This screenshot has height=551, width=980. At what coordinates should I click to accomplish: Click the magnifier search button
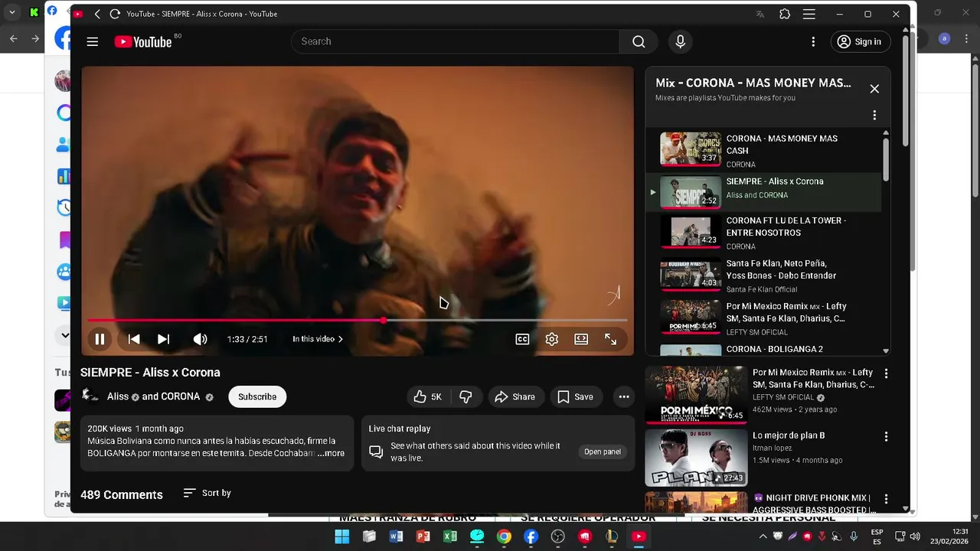(639, 42)
